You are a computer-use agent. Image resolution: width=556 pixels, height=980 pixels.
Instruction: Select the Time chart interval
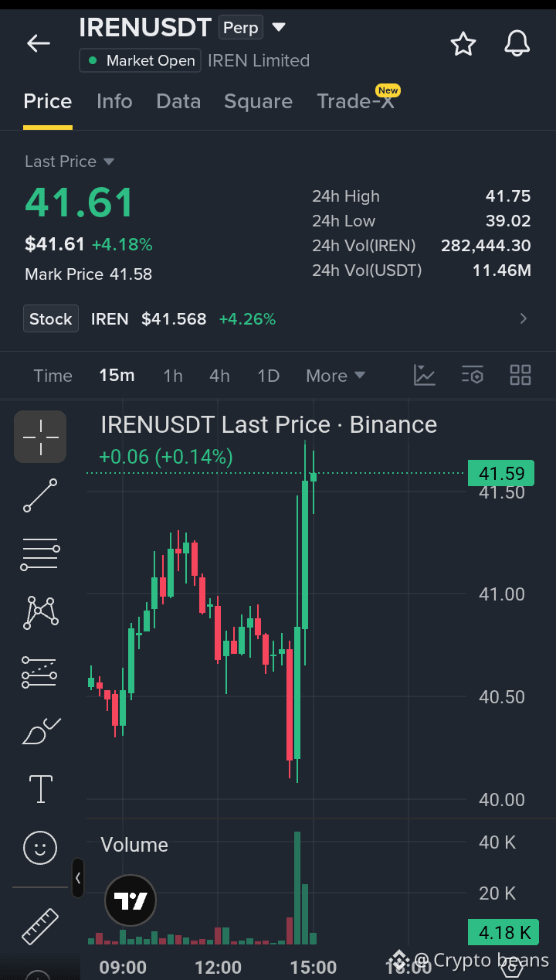pos(53,376)
